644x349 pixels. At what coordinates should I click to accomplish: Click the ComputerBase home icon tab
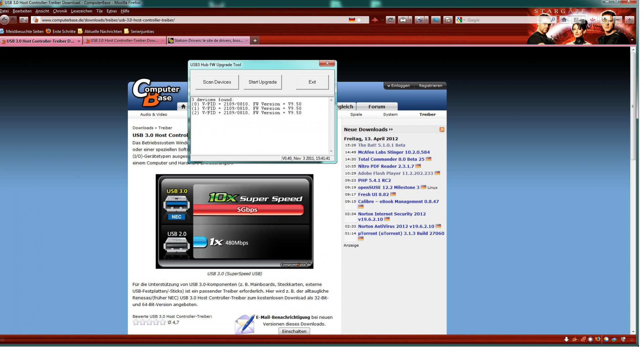(x=183, y=106)
